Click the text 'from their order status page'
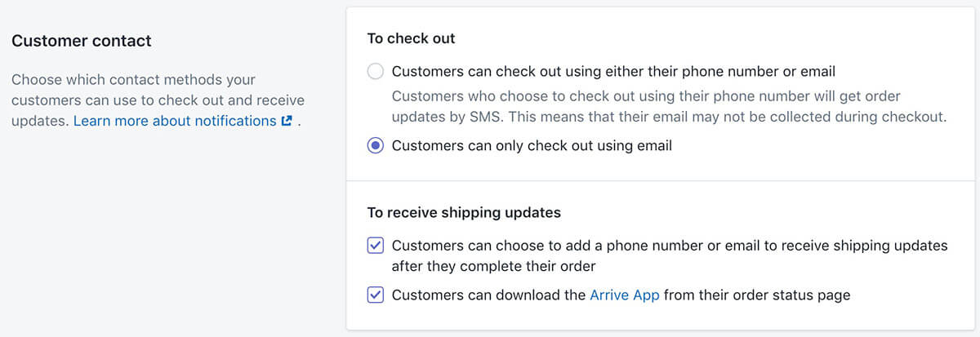This screenshot has width=980, height=337. pos(757,295)
